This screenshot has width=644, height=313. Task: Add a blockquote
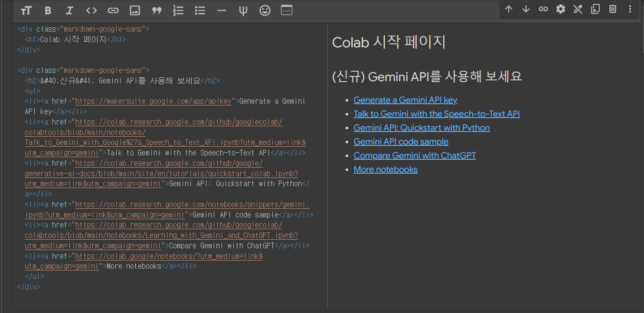click(x=157, y=10)
